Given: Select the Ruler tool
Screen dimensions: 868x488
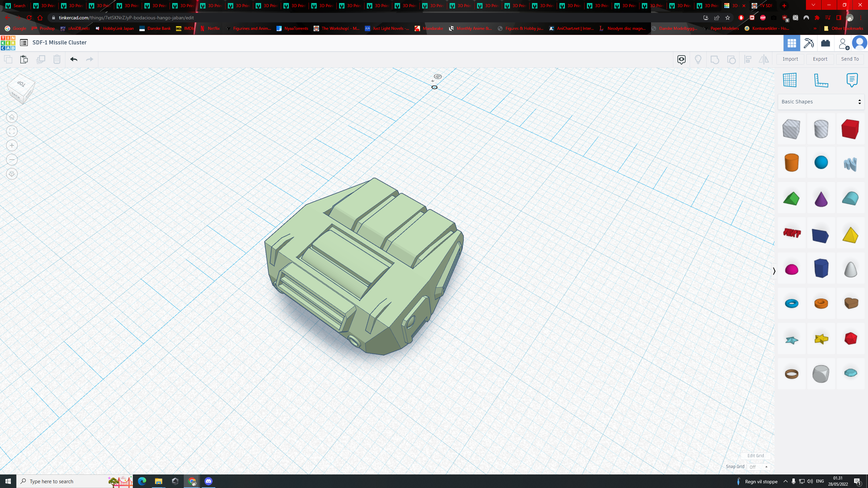Looking at the screenshot, I should tap(821, 80).
